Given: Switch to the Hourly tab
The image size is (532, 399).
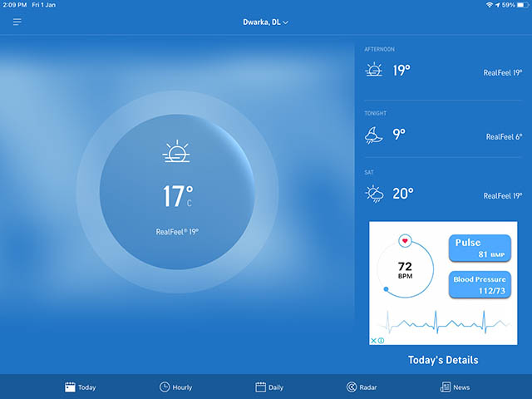Looking at the screenshot, I should [x=175, y=387].
